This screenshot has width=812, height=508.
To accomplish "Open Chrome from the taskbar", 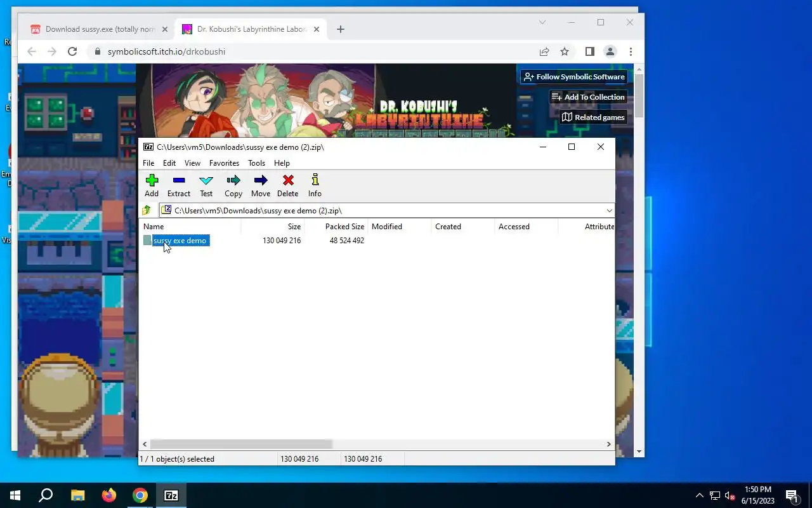I will [140, 495].
